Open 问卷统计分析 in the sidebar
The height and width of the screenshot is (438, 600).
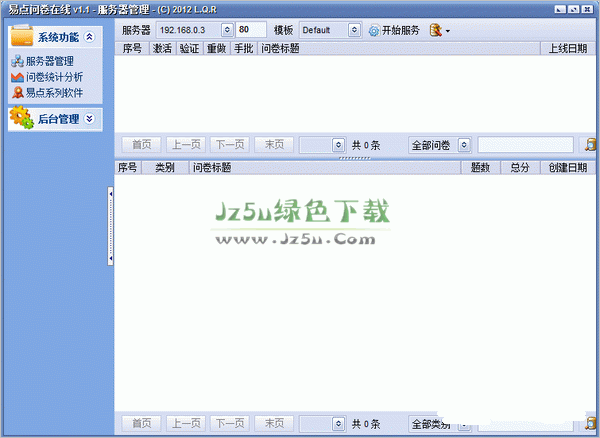pyautogui.click(x=47, y=77)
